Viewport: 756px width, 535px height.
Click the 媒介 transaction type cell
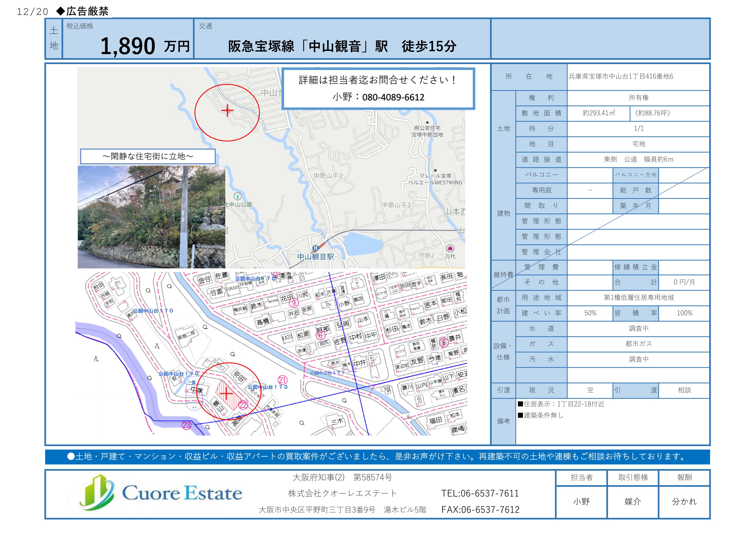pyautogui.click(x=632, y=502)
